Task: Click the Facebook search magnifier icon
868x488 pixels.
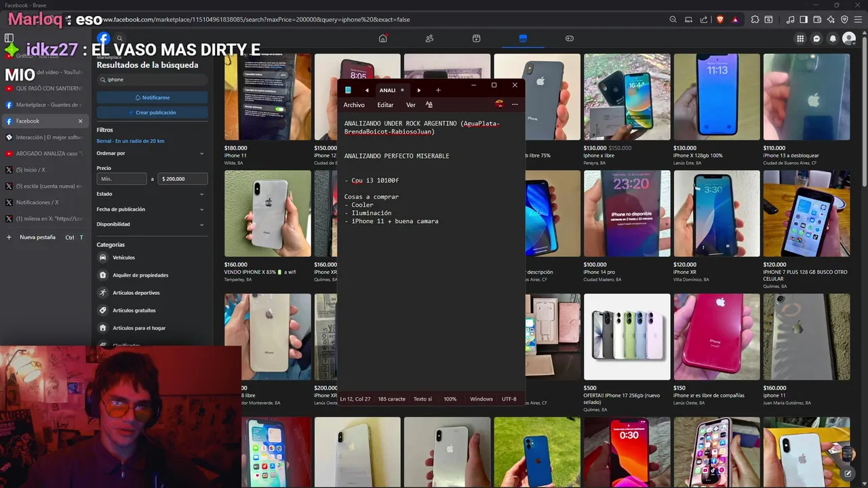Action: [119, 39]
